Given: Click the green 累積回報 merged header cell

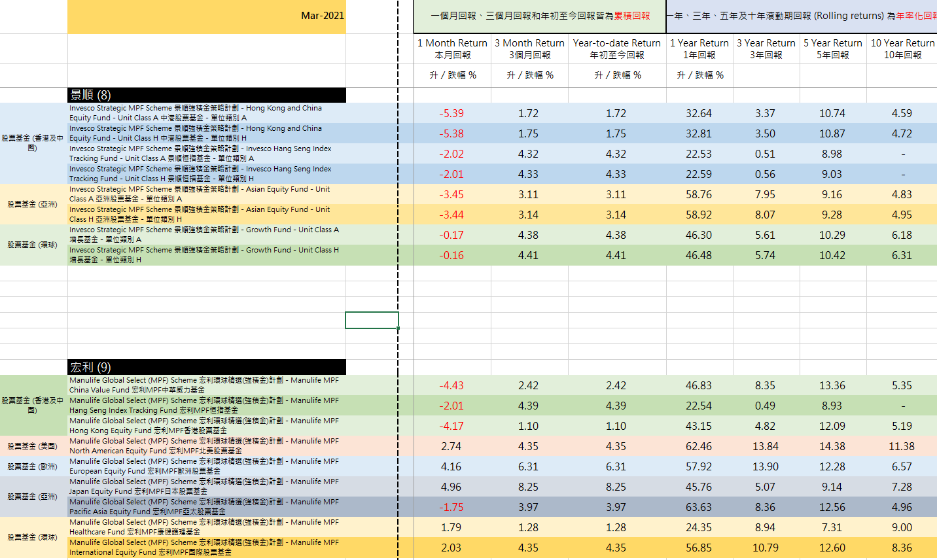Looking at the screenshot, I should pyautogui.click(x=540, y=16).
